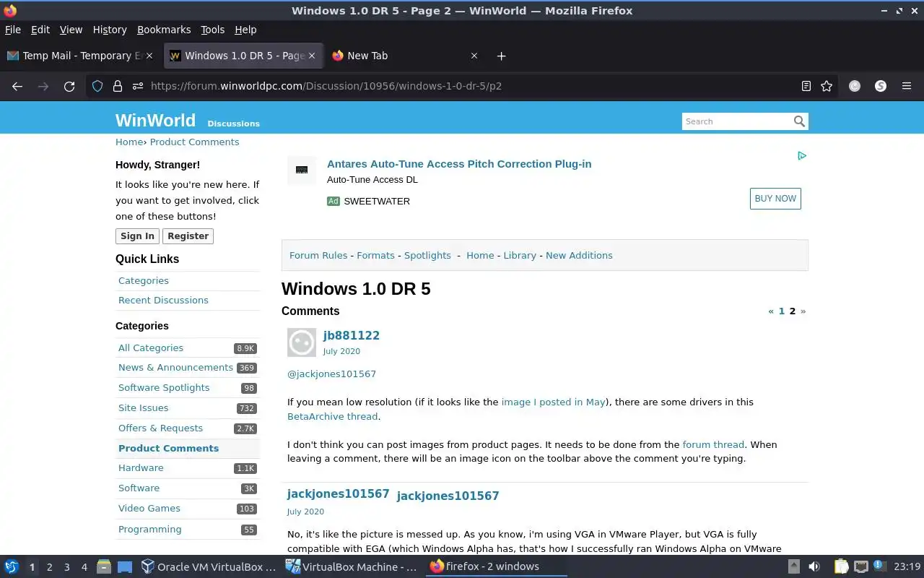The width and height of the screenshot is (924, 578).
Task: Click the BUY NOW ad button
Action: tap(775, 199)
